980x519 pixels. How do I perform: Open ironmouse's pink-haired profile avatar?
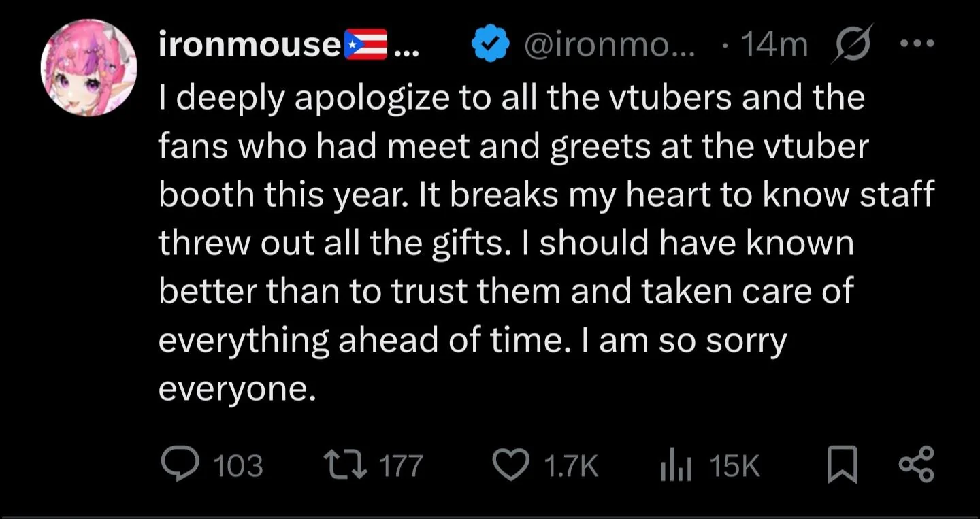(x=89, y=68)
